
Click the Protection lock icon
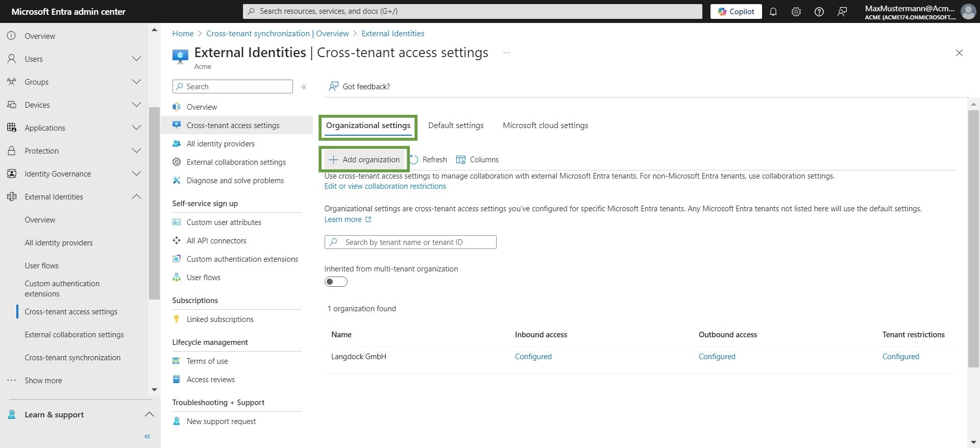tap(11, 151)
